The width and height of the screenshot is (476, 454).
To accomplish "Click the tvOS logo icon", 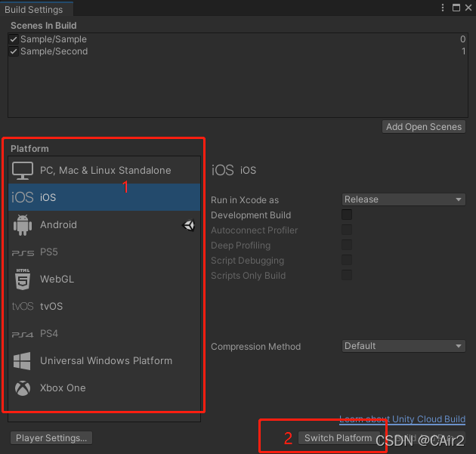I will click(x=23, y=306).
